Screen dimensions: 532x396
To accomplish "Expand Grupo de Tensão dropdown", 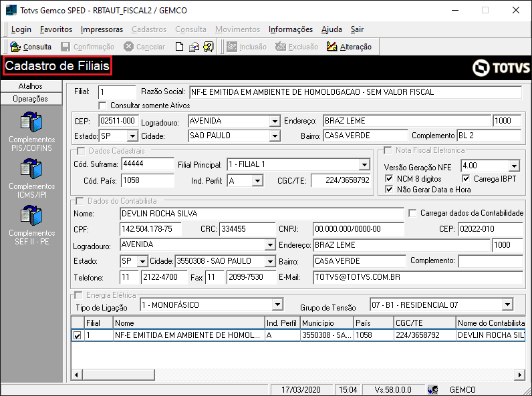I will [x=507, y=304].
